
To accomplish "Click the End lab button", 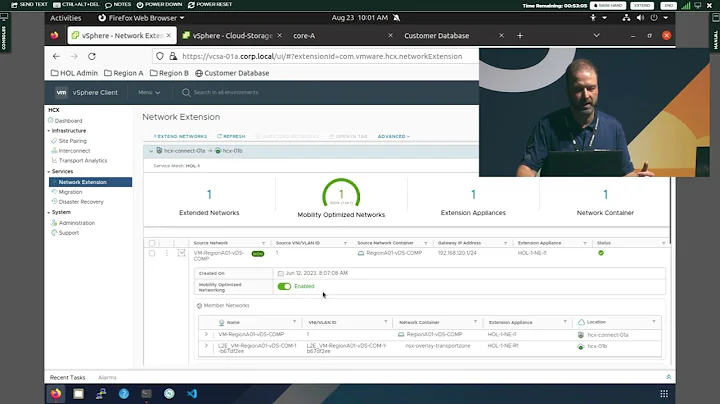I will [668, 6].
